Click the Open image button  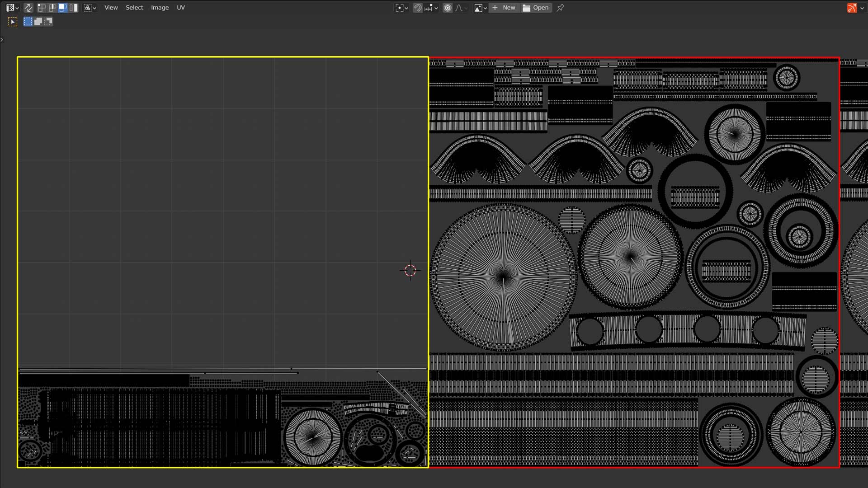click(536, 8)
